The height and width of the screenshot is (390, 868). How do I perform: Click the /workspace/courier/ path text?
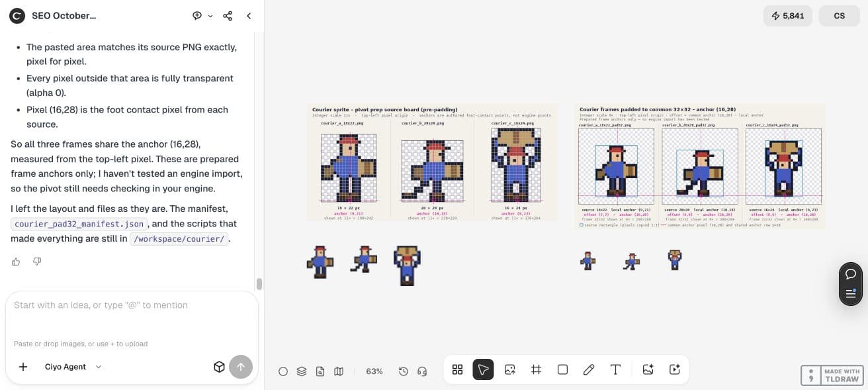point(179,239)
